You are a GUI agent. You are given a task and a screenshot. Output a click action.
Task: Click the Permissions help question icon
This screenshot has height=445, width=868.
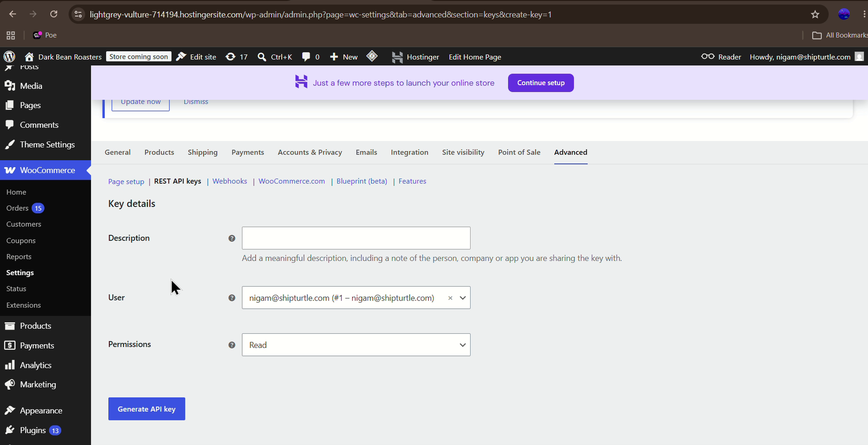232,345
